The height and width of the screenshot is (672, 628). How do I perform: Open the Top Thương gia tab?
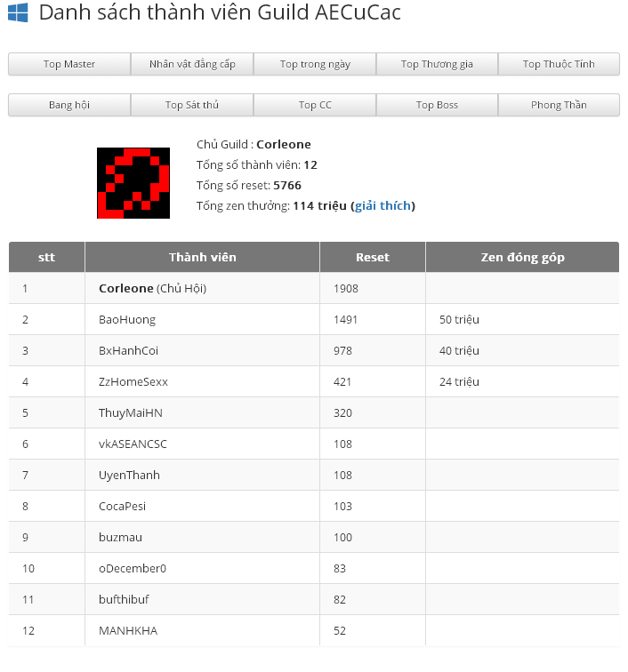coord(437,64)
